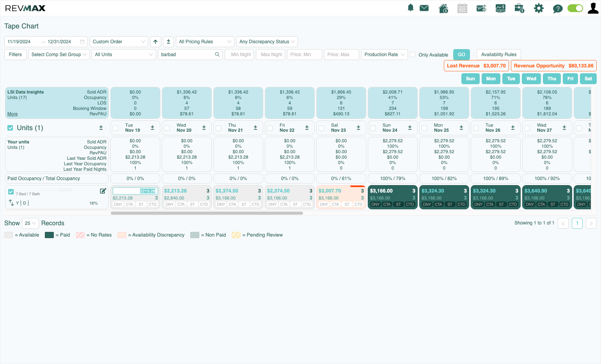The height and width of the screenshot is (364, 601).
Task: Open Availability Rules
Action: (x=499, y=55)
